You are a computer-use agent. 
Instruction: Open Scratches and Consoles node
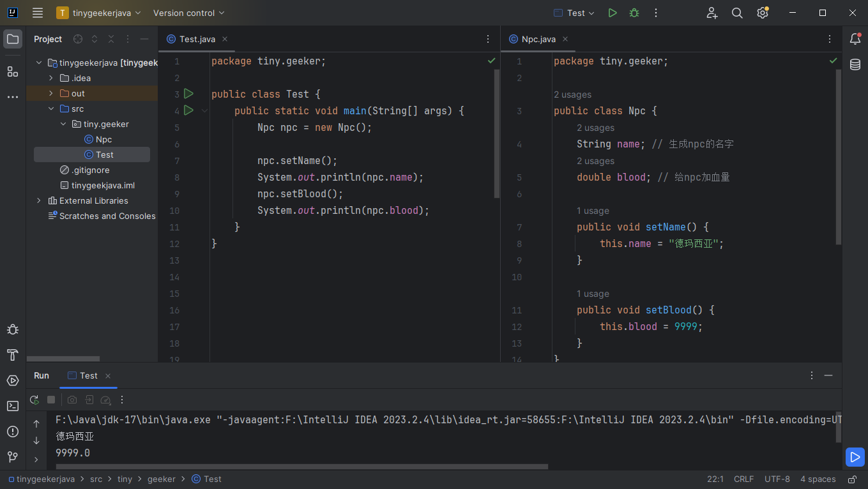[102, 216]
